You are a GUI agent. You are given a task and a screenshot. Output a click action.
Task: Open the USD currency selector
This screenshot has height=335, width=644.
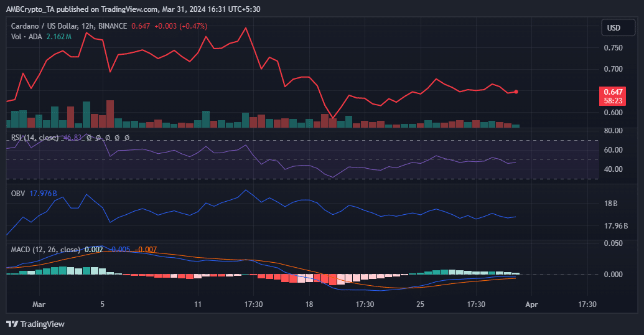(614, 28)
